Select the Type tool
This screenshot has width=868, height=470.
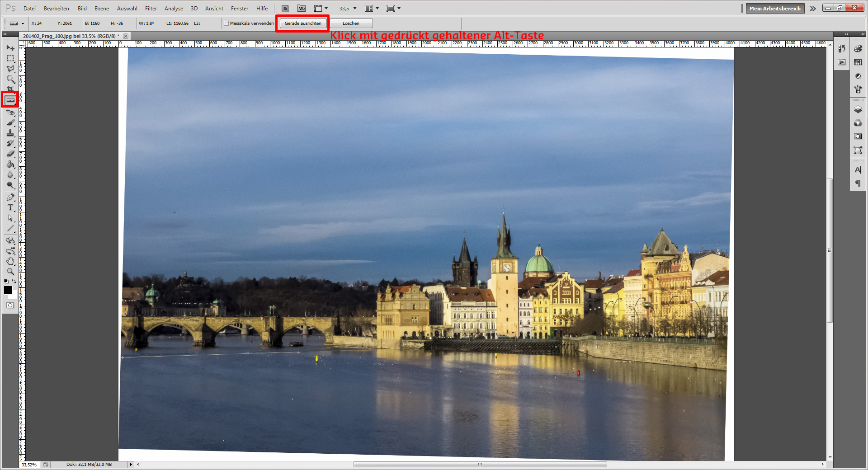10,208
